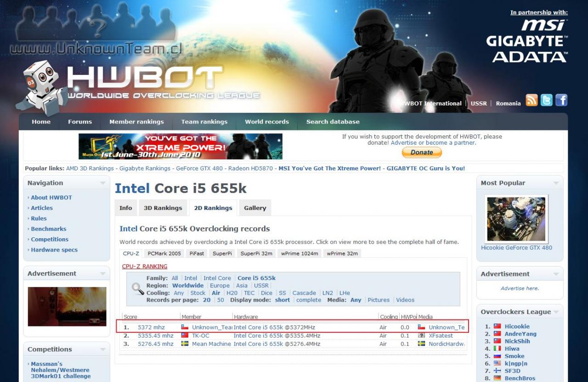Click the MSI partner logo
This screenshot has height=382, width=588.
click(x=545, y=25)
